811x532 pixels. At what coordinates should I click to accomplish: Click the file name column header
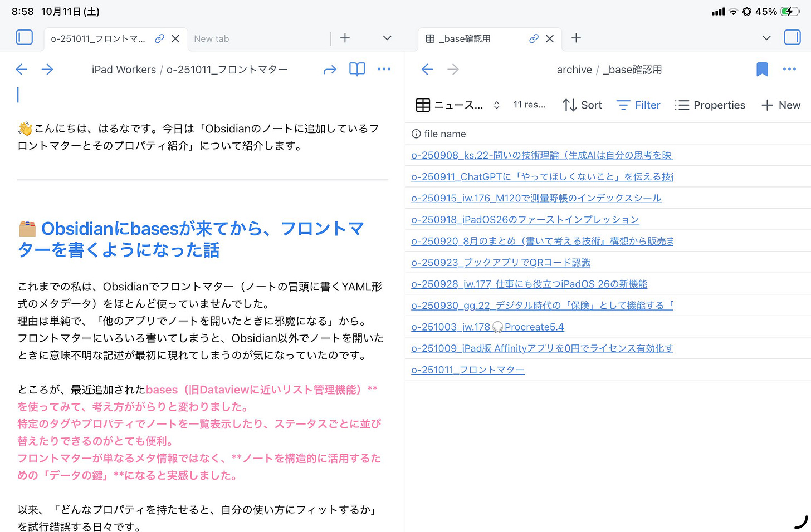(x=438, y=134)
